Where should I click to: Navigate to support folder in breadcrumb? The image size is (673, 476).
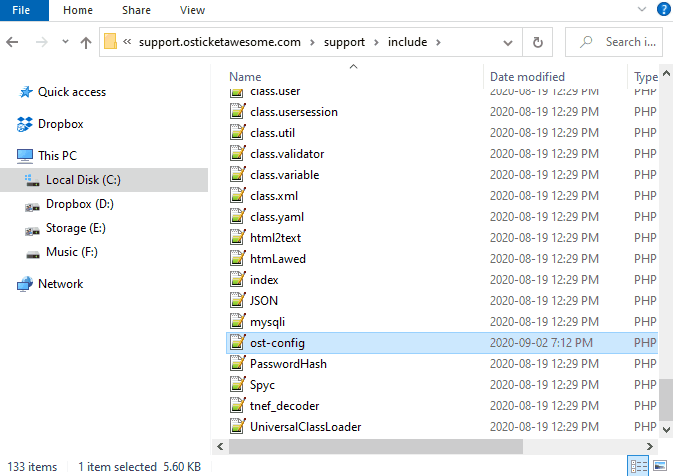click(344, 42)
